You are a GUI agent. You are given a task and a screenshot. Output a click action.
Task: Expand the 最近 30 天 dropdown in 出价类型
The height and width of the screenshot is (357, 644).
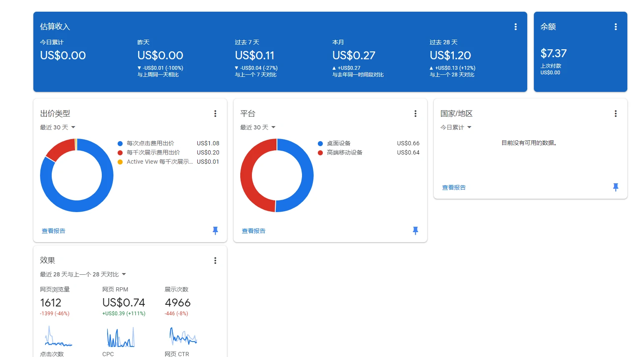click(x=58, y=127)
